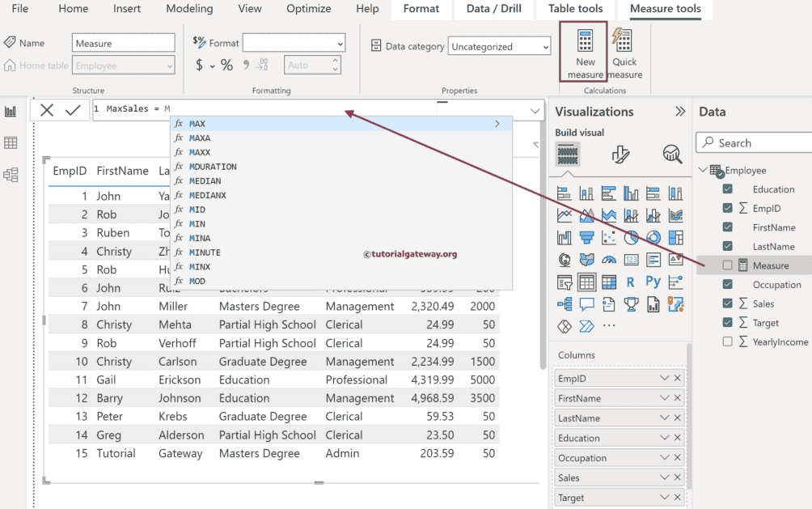
Task: Commit the formula with the checkmark
Action: [x=73, y=110]
